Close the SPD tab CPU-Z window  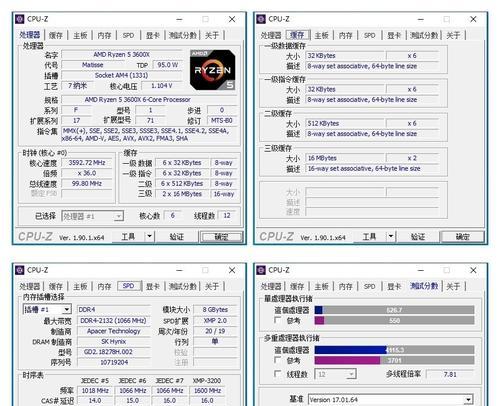tap(232, 270)
